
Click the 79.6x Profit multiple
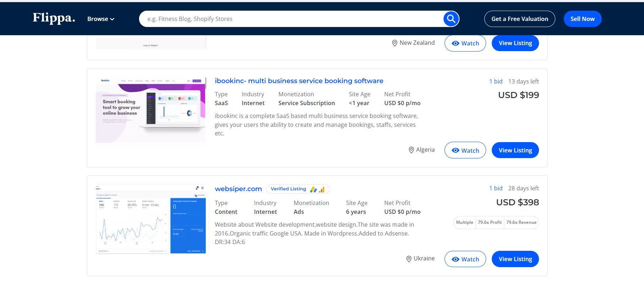(x=490, y=222)
